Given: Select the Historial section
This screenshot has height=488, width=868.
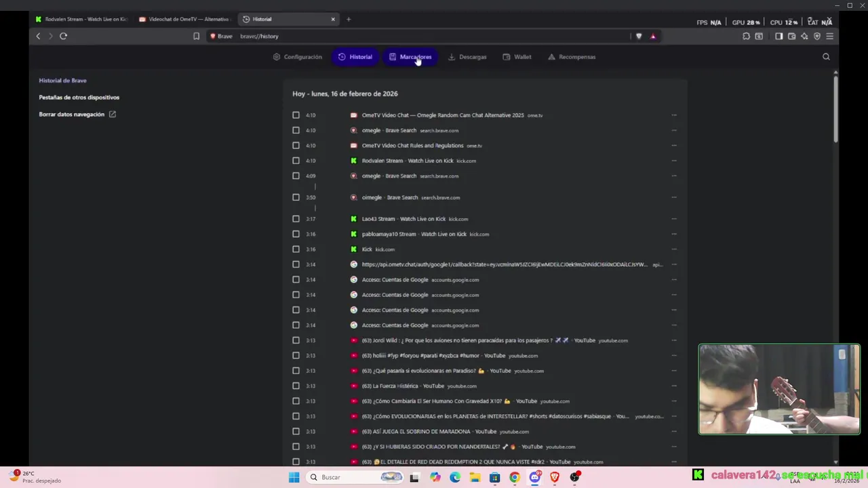Looking at the screenshot, I should point(355,57).
